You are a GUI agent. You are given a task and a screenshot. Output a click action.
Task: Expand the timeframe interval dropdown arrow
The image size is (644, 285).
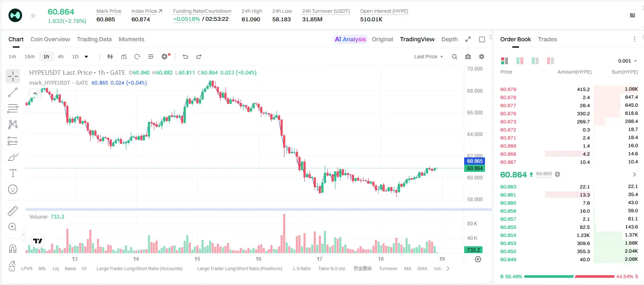(x=86, y=57)
